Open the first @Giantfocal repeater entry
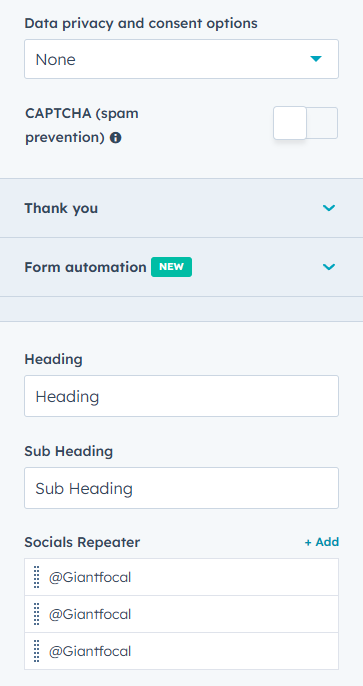 [182, 577]
